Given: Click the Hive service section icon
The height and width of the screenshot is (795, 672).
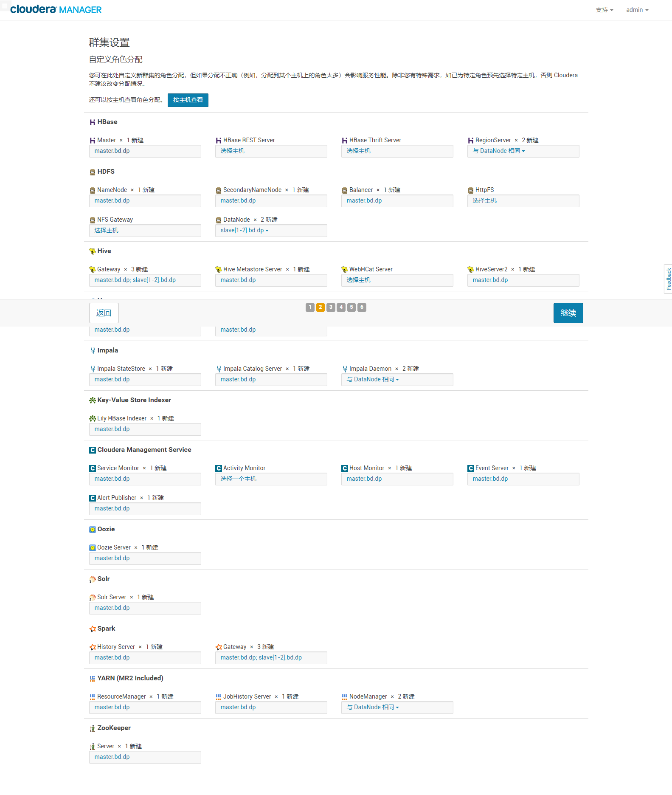Looking at the screenshot, I should pyautogui.click(x=92, y=251).
